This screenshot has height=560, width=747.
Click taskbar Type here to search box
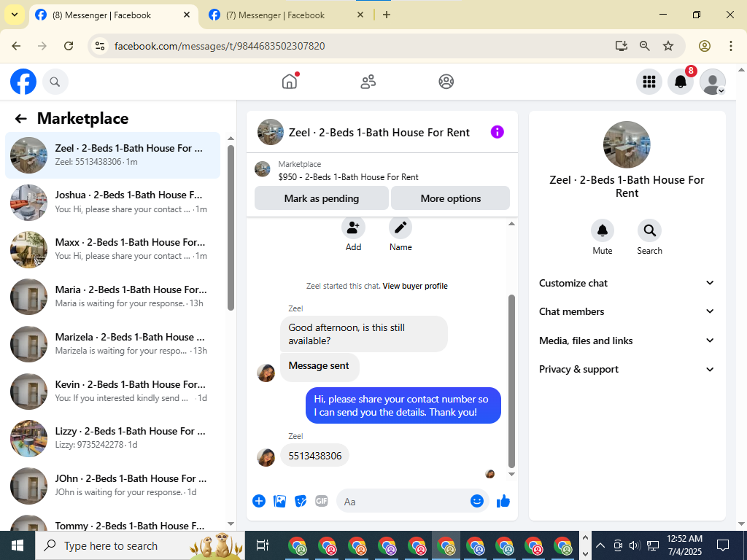coord(140,545)
